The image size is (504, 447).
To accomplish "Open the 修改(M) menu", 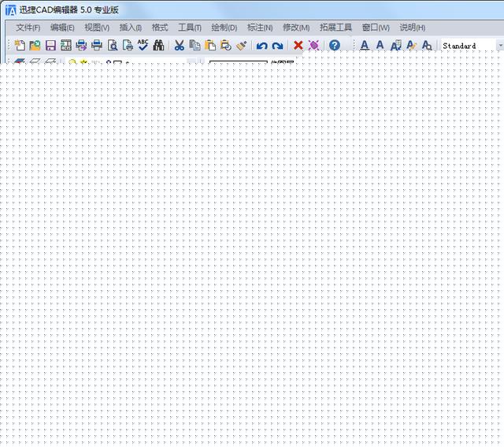I will 296,28.
